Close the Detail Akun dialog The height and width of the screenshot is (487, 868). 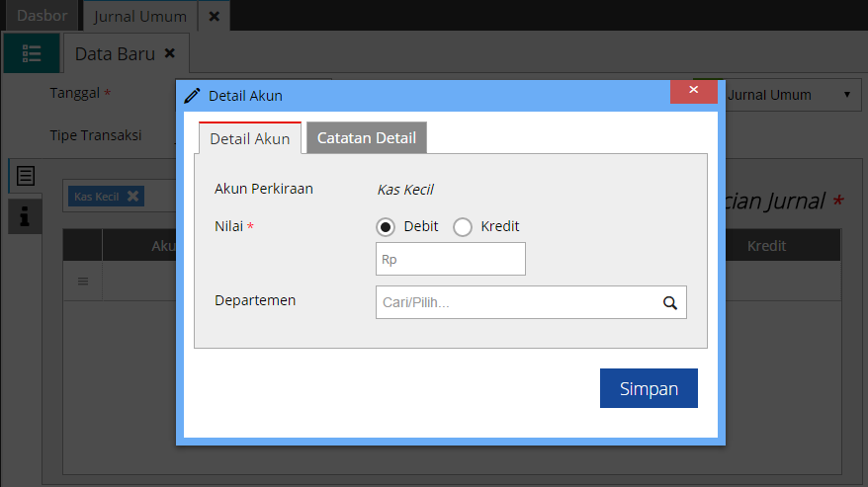(x=693, y=91)
